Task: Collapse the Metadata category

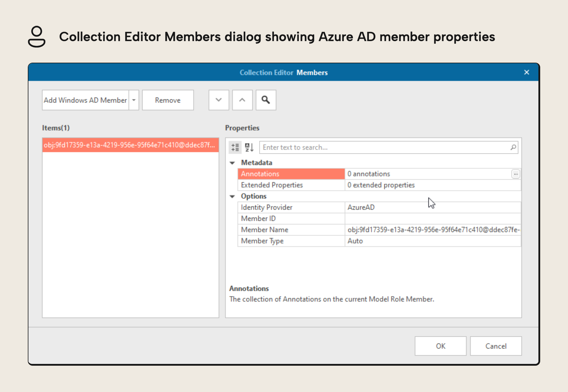Action: point(233,163)
